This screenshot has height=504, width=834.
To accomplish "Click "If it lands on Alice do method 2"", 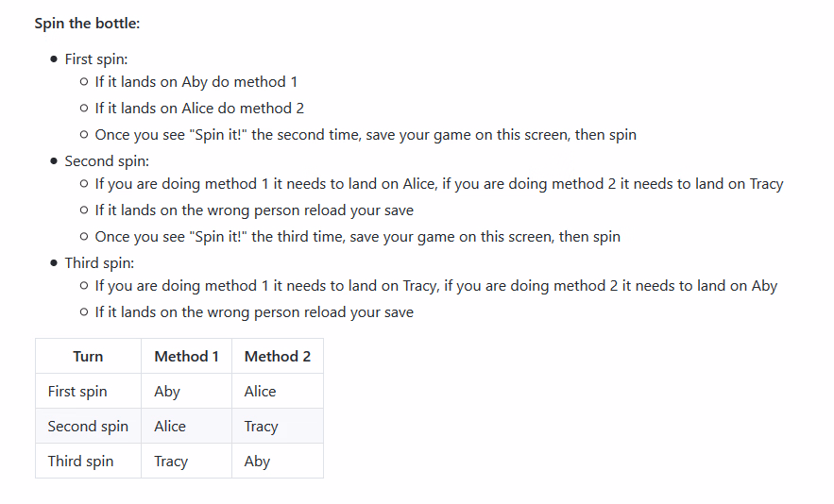I will [199, 109].
